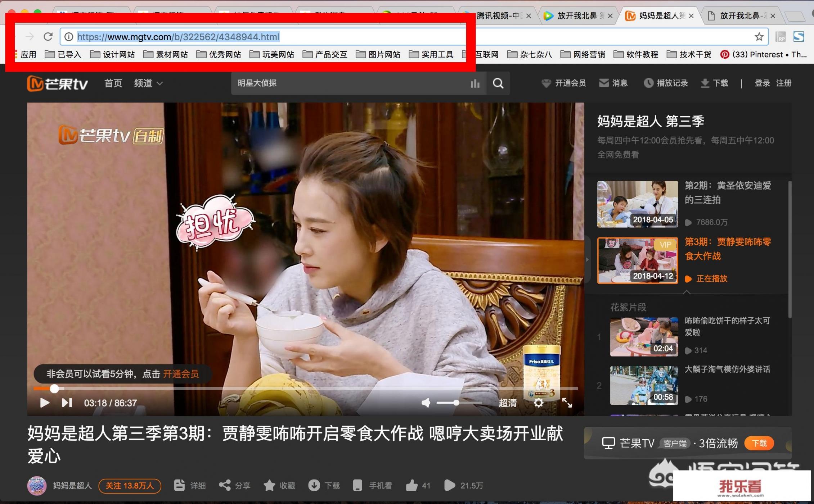Viewport: 814px width, 504px height.
Task: Click the orange 下载 client button
Action: click(x=759, y=443)
